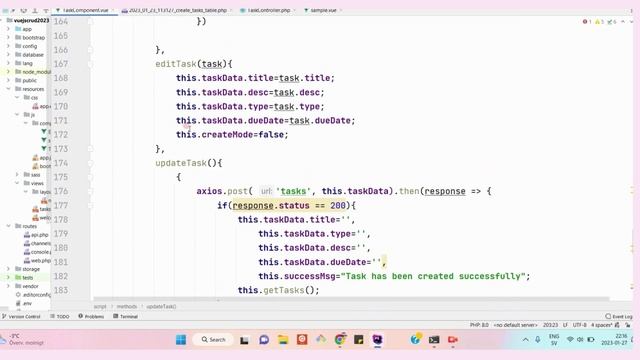Click the yellow warnings indicator in editor corner
This screenshot has width=640, height=360.
pos(599,22)
